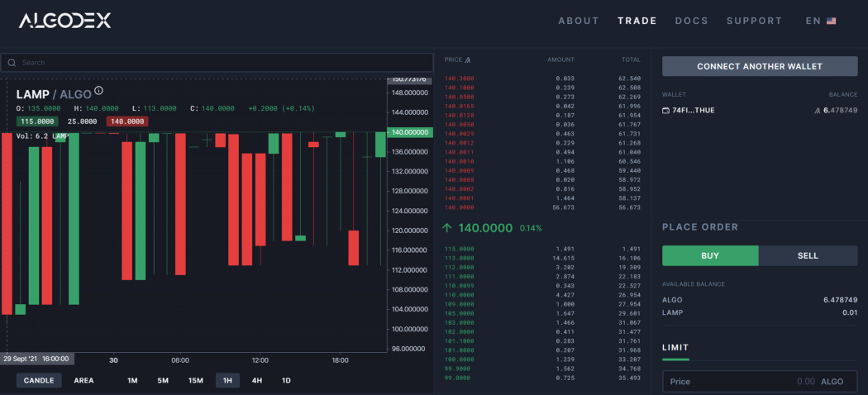Select the BUY order side
Image resolution: width=868 pixels, height=395 pixels.
pos(710,255)
